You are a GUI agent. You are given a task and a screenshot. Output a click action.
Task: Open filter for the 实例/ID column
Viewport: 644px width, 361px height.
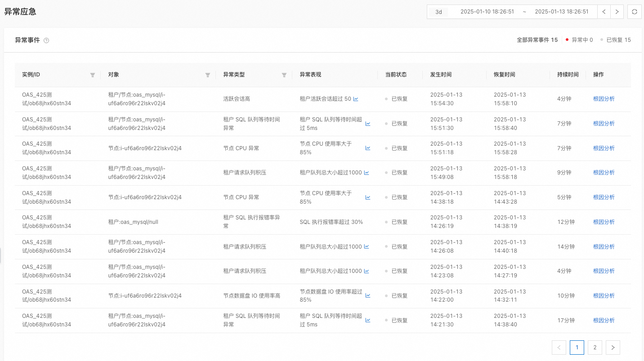tap(93, 75)
